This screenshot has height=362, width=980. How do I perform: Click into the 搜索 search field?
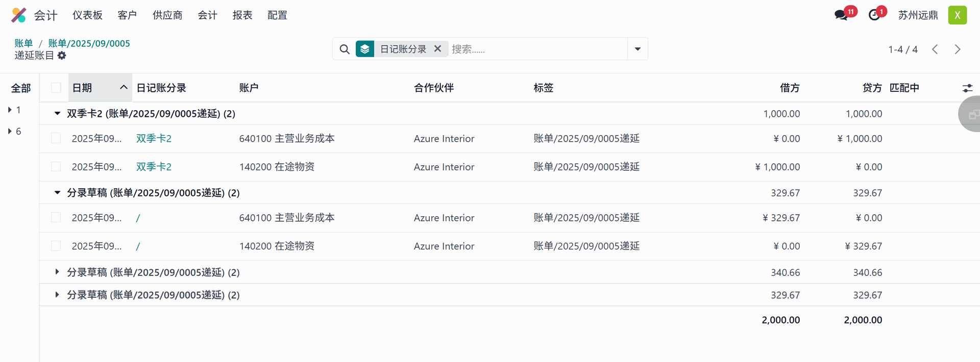tap(536, 49)
